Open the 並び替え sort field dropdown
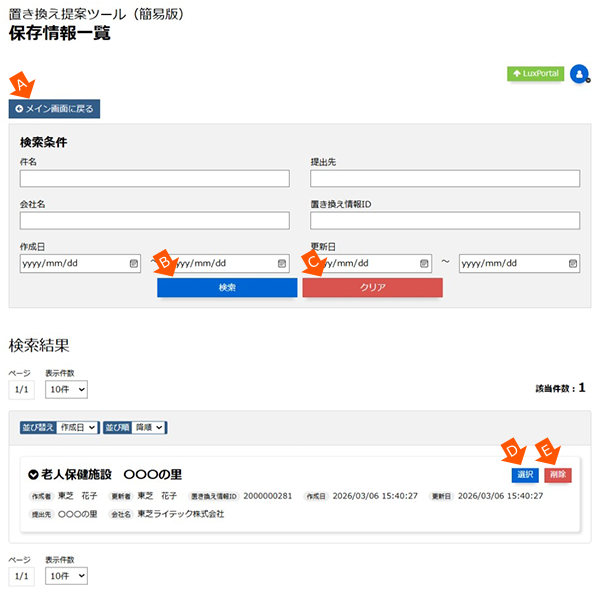The width and height of the screenshot is (600, 594). (77, 427)
